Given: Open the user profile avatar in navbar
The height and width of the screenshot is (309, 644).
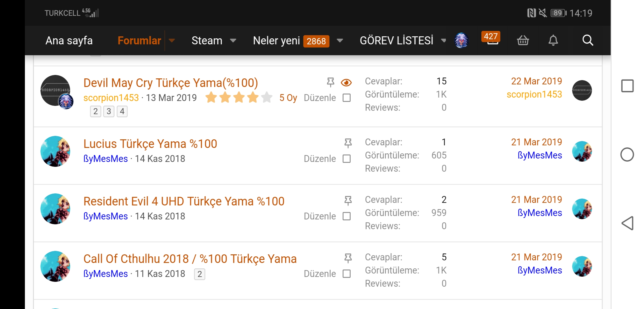Looking at the screenshot, I should [461, 40].
